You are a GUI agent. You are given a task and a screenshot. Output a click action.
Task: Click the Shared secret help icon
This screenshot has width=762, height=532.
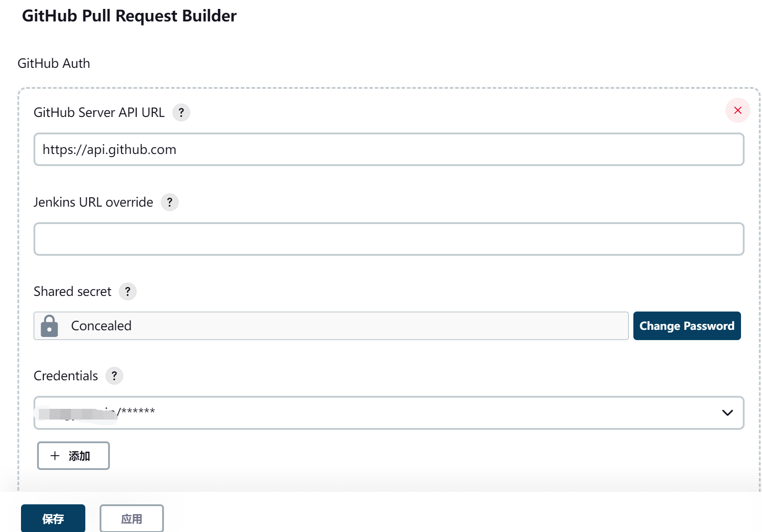(128, 291)
